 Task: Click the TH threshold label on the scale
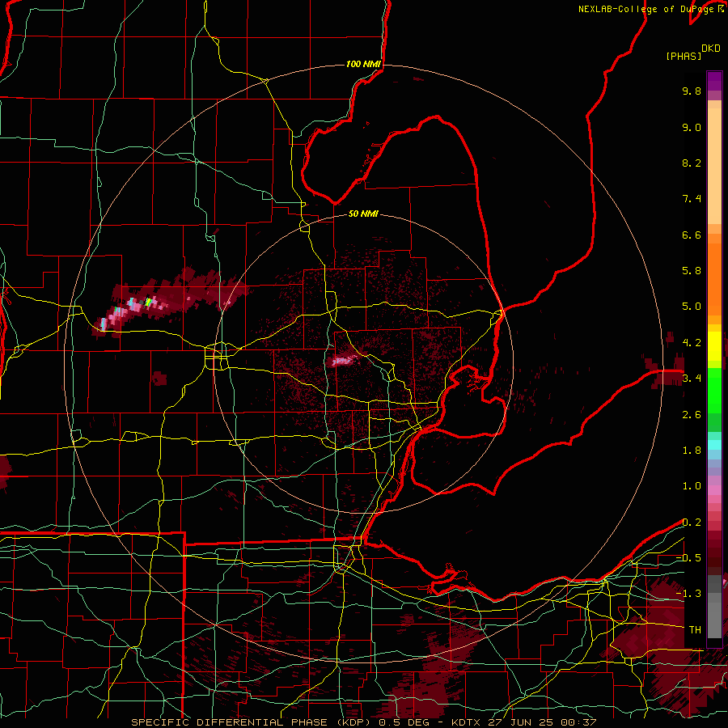point(695,630)
